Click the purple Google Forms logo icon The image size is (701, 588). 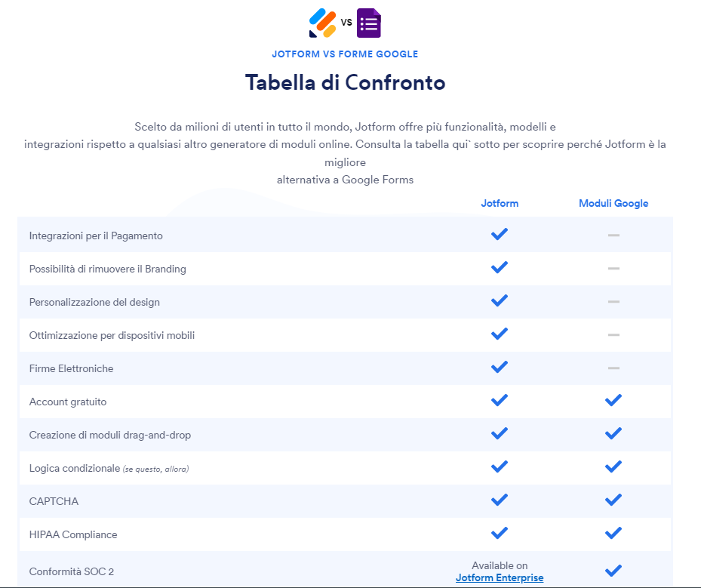pyautogui.click(x=369, y=23)
